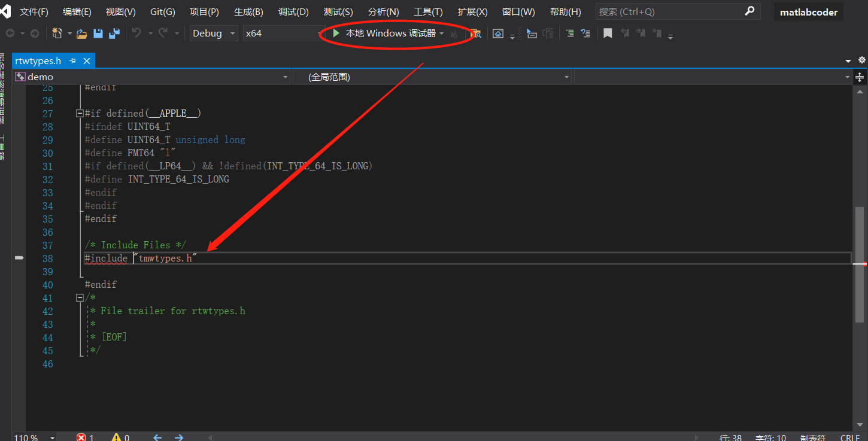The image size is (868, 441).
Task: Switch to the rtwtypes.h tab
Action: 37,60
